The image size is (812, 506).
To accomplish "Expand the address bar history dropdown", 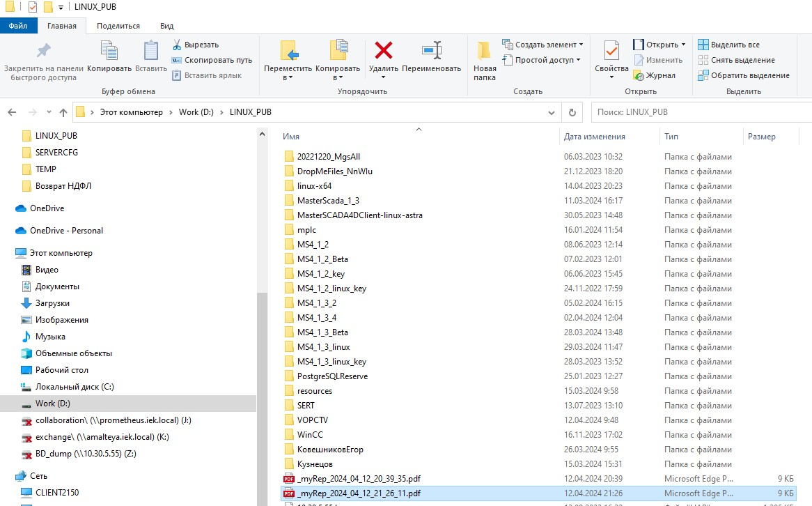I will tap(552, 112).
